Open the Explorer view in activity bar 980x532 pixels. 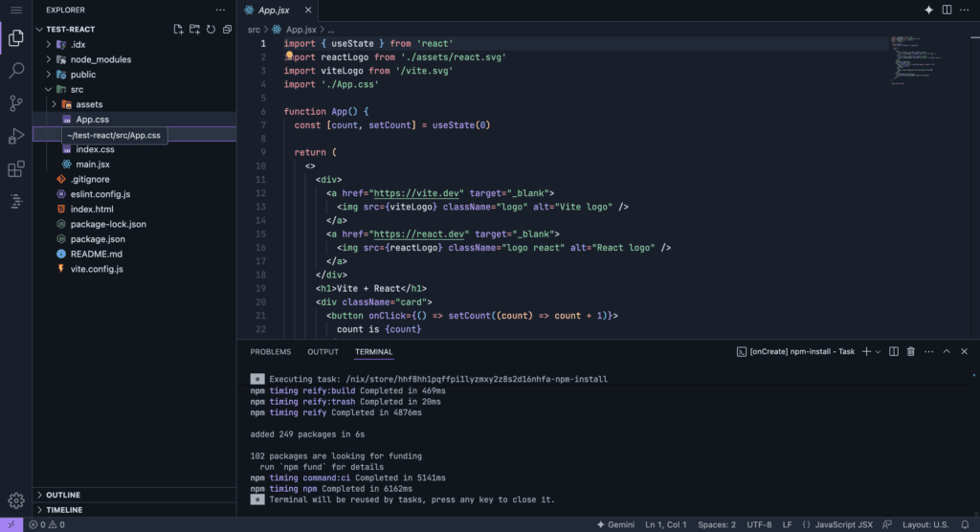click(x=16, y=38)
